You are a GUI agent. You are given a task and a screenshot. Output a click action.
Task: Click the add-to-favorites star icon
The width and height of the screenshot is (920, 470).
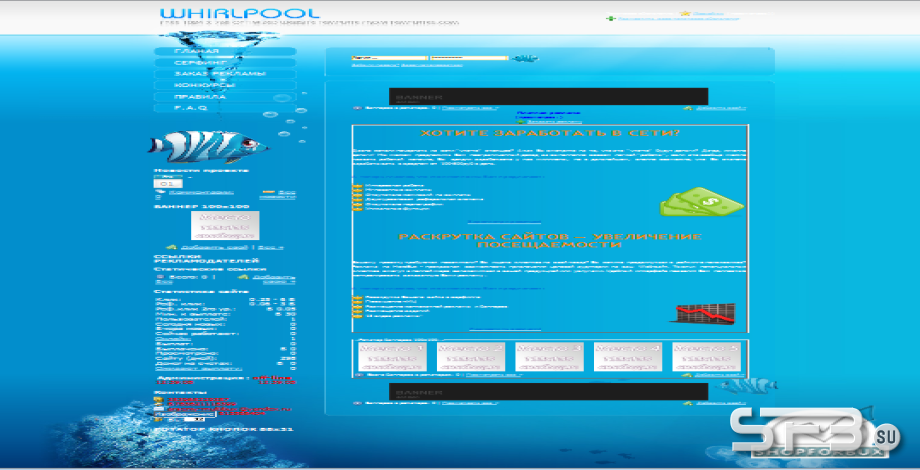684,13
